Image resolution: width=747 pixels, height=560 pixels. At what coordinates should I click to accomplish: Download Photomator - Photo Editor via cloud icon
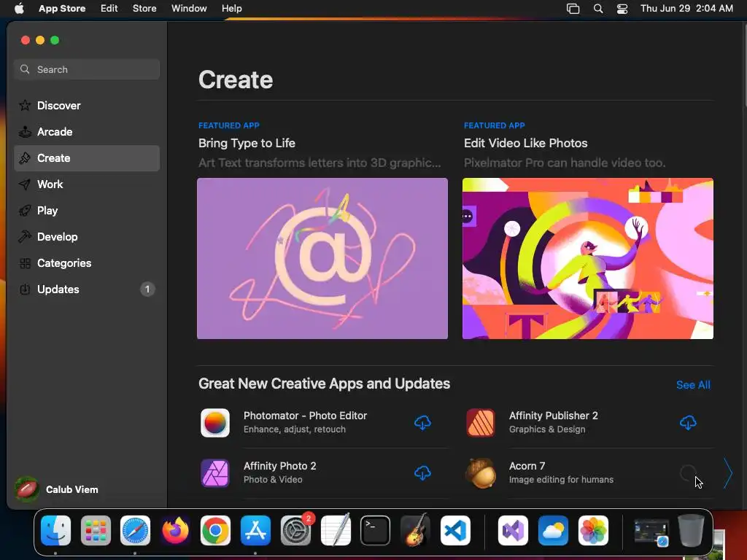click(422, 422)
